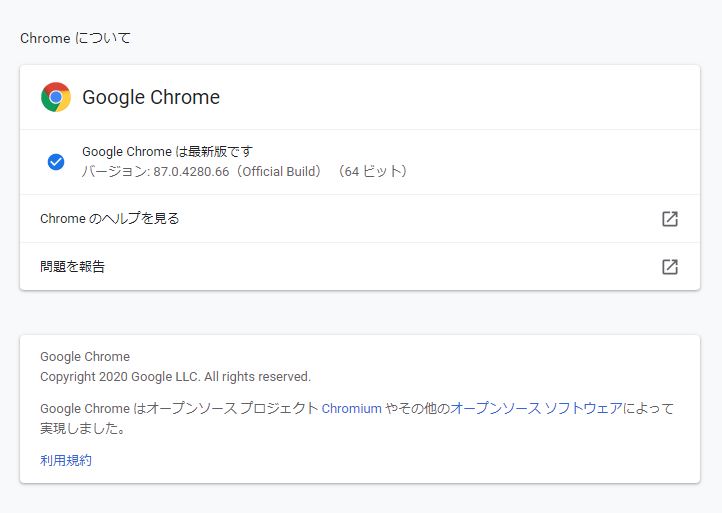The height and width of the screenshot is (513, 722).
Task: Select the 問題を報告 row
Action: [x=73, y=267]
